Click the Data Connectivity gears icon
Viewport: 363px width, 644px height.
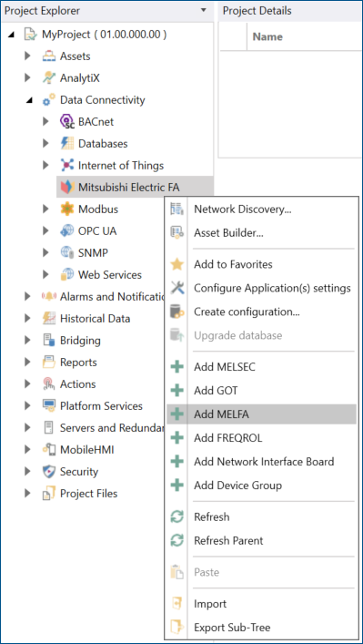(49, 100)
